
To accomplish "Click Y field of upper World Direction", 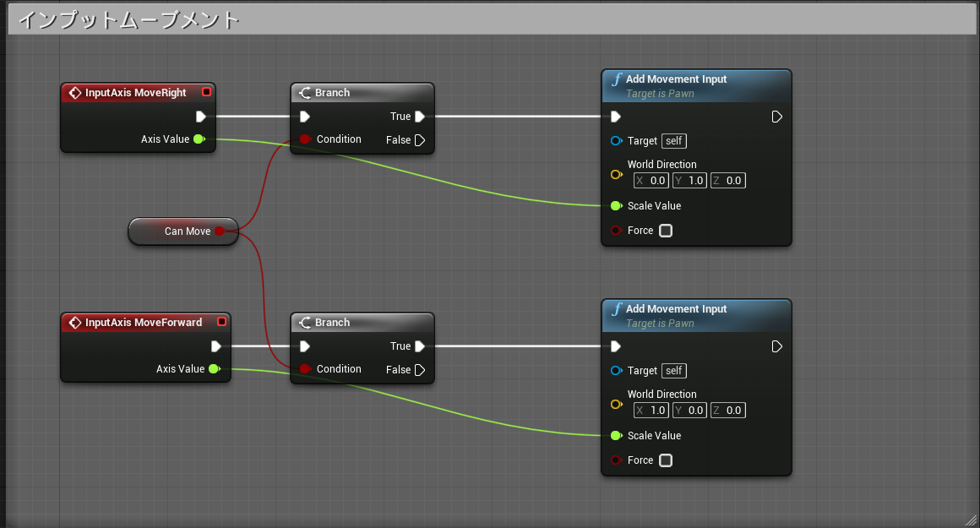I will [x=689, y=181].
